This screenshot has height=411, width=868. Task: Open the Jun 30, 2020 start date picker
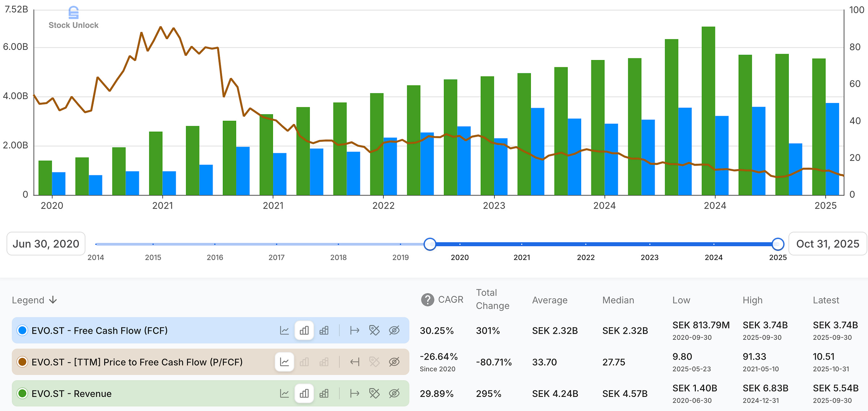click(46, 244)
